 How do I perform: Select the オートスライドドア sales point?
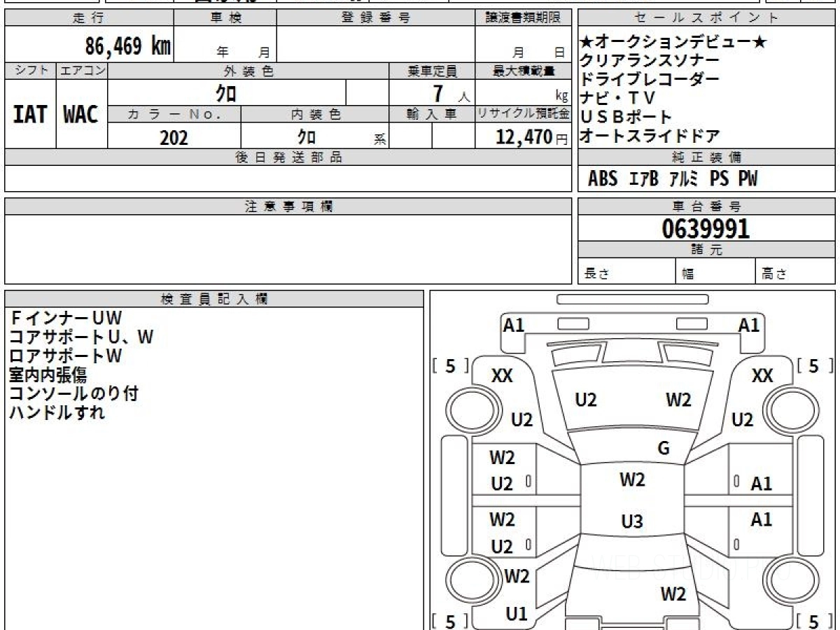pyautogui.click(x=650, y=136)
